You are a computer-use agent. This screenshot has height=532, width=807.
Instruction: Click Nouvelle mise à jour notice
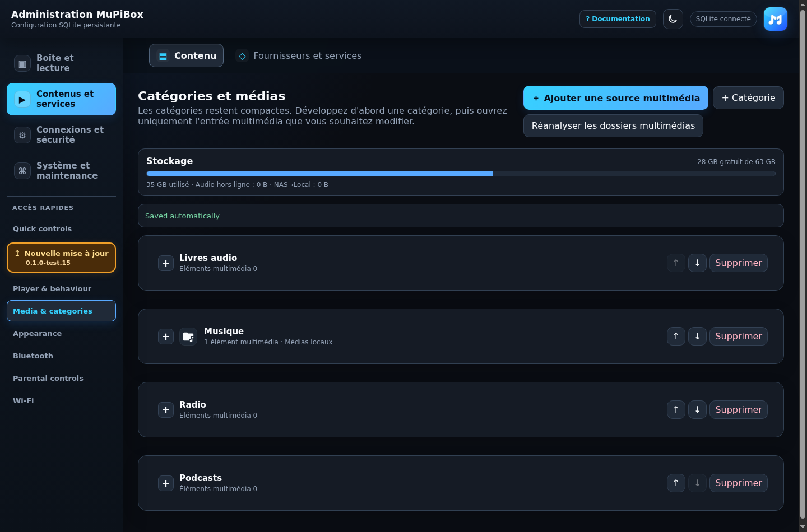[x=61, y=258]
